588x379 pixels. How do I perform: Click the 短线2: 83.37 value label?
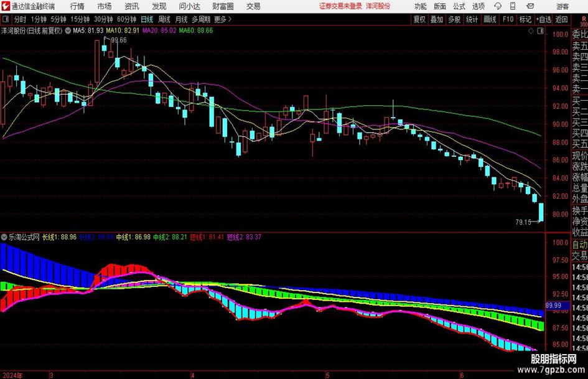[x=244, y=237]
